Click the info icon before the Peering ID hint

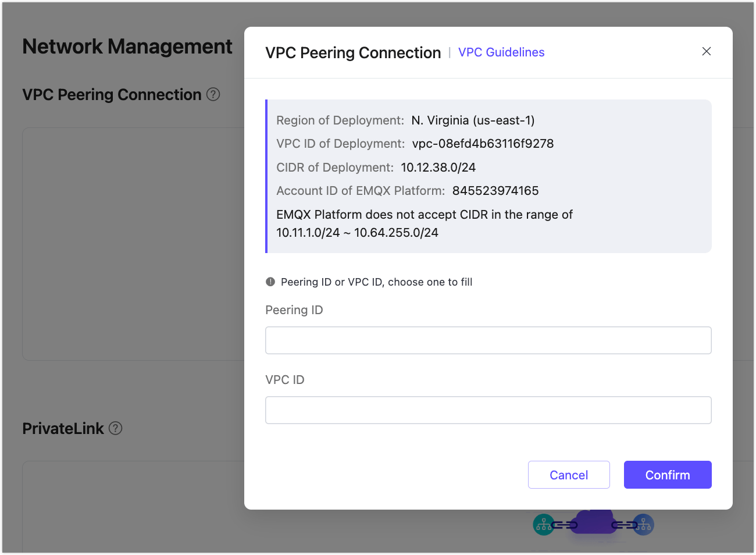[x=270, y=281]
